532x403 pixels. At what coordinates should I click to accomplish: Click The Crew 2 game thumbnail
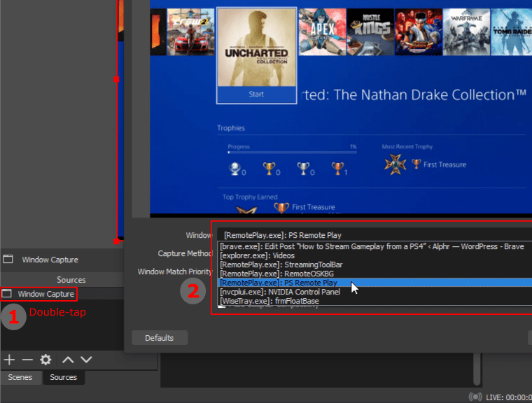[190, 32]
